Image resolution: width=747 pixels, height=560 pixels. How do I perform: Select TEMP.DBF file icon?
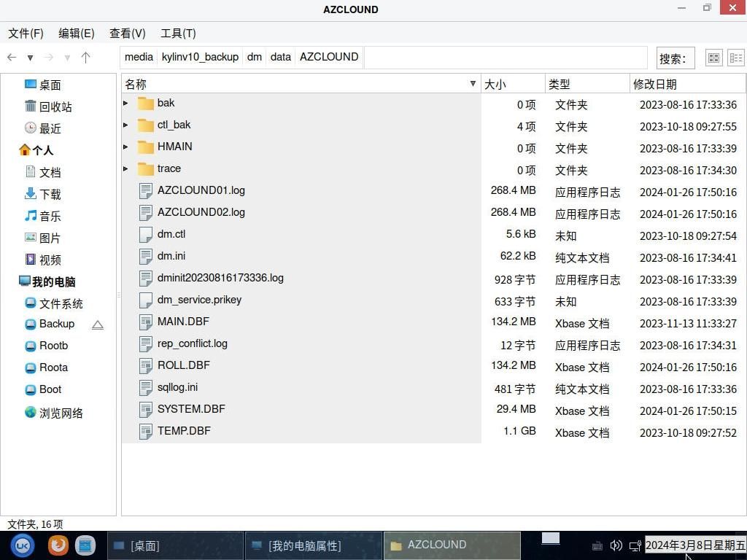pyautogui.click(x=145, y=432)
